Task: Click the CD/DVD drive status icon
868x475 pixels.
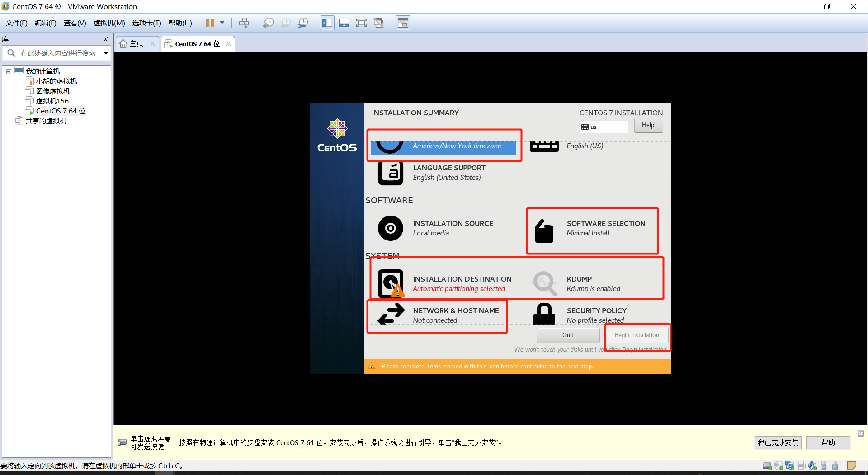Action: 778,466
